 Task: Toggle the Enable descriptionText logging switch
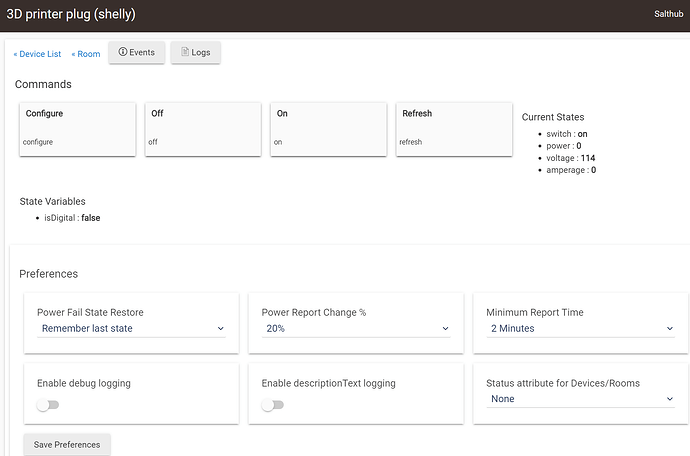click(x=272, y=405)
